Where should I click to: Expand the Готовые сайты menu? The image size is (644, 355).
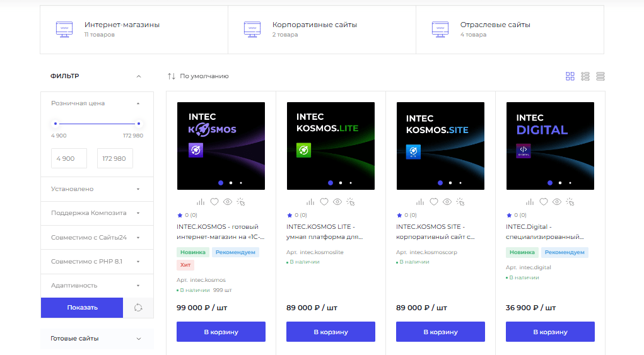(x=97, y=339)
